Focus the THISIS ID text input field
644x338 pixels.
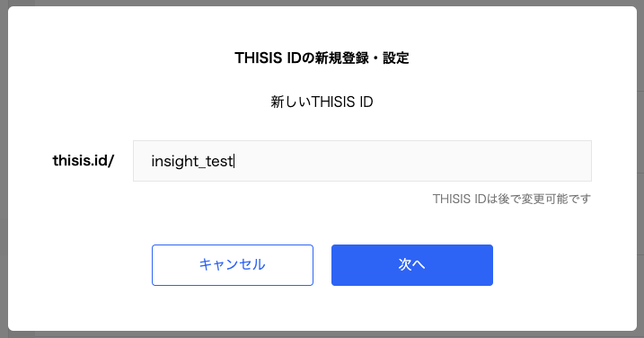(x=362, y=161)
